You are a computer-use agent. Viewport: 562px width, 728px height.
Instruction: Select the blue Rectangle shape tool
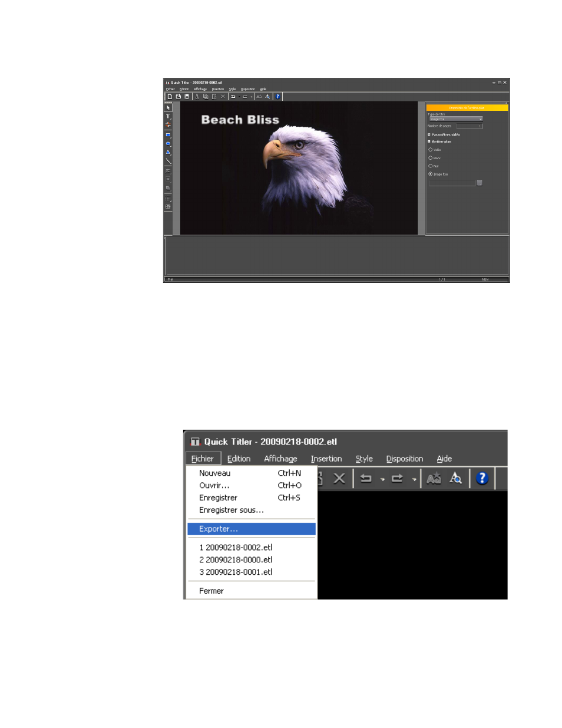pos(168,135)
